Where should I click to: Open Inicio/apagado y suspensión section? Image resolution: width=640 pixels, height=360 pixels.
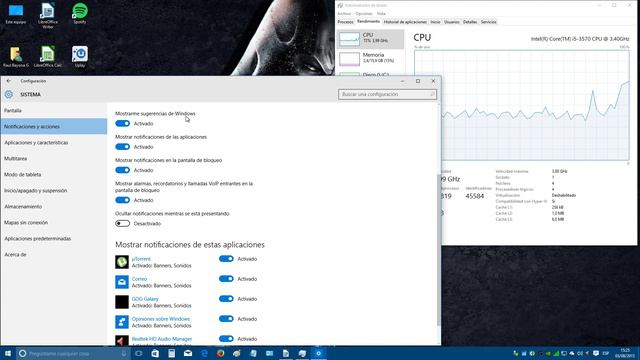54,191
